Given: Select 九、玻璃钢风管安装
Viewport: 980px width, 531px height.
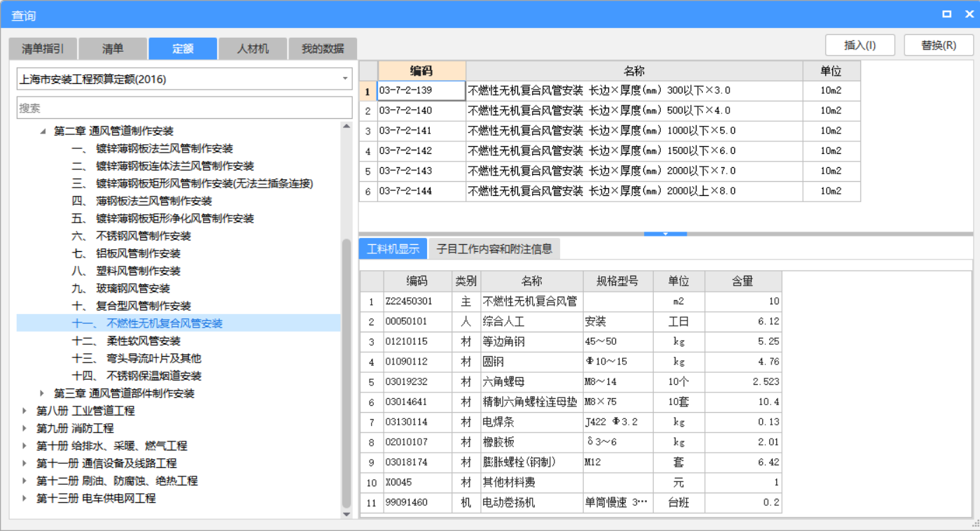Looking at the screenshot, I should click(x=121, y=288).
